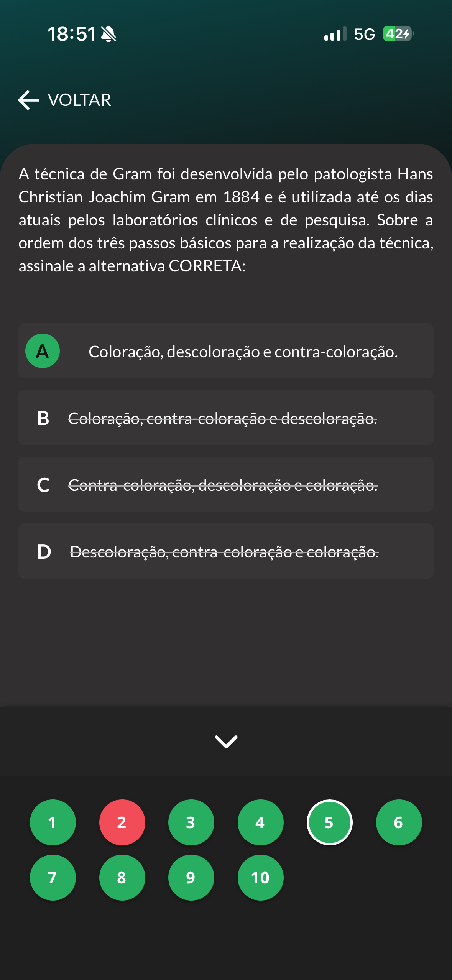Tap the silent mode bell icon
The width and height of the screenshot is (452, 980).
pyautogui.click(x=108, y=34)
